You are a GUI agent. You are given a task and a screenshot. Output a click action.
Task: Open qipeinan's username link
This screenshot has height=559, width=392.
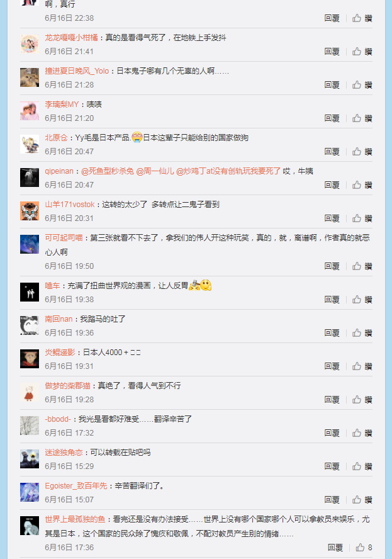click(59, 171)
